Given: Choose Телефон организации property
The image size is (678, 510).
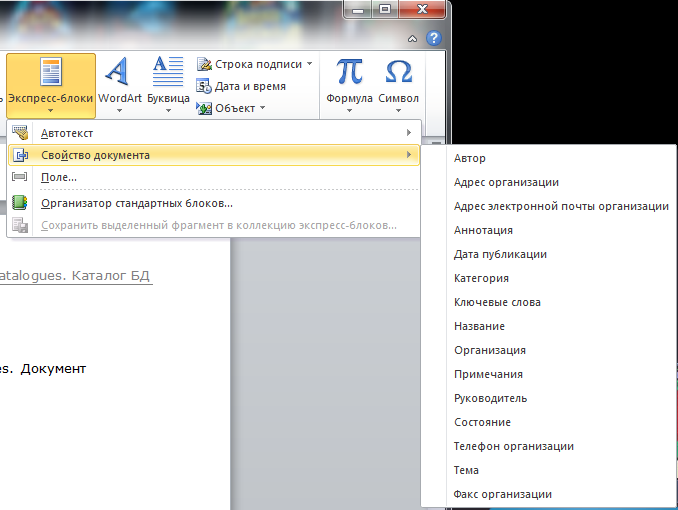Looking at the screenshot, I should [x=513, y=446].
